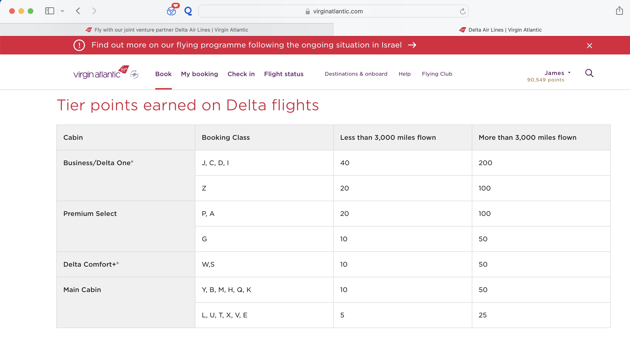Open Destinations & onboard menu
630x364 pixels.
pos(356,74)
